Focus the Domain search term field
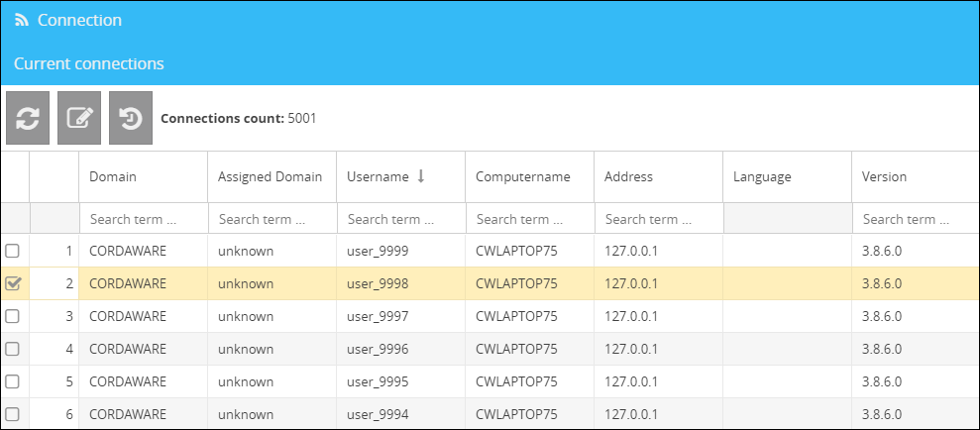The width and height of the screenshot is (980, 430). [x=143, y=219]
